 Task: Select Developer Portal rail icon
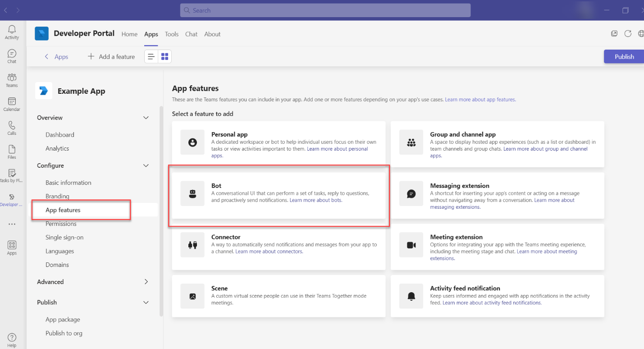click(12, 200)
